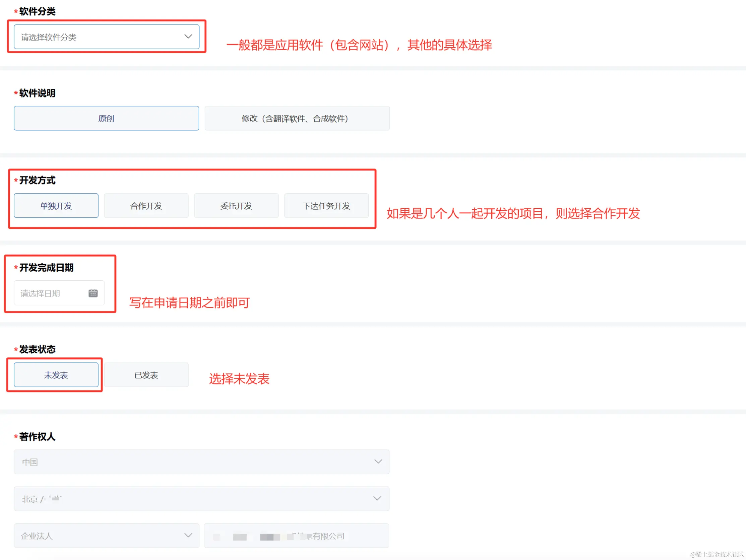Click chevron arrow on 企业法人 dropdown

point(188,536)
